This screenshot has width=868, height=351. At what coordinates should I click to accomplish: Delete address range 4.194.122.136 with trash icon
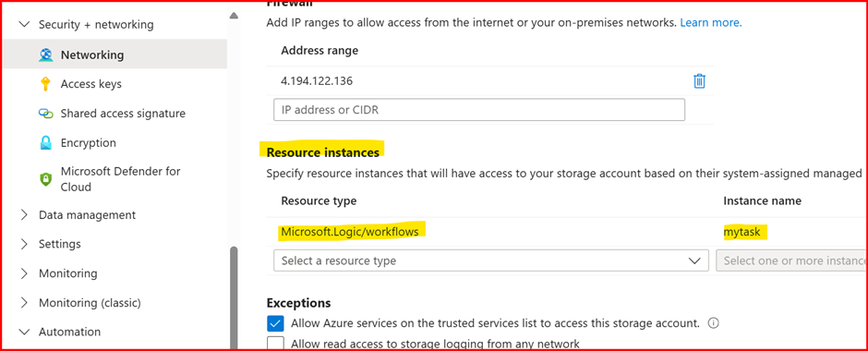pos(699,81)
